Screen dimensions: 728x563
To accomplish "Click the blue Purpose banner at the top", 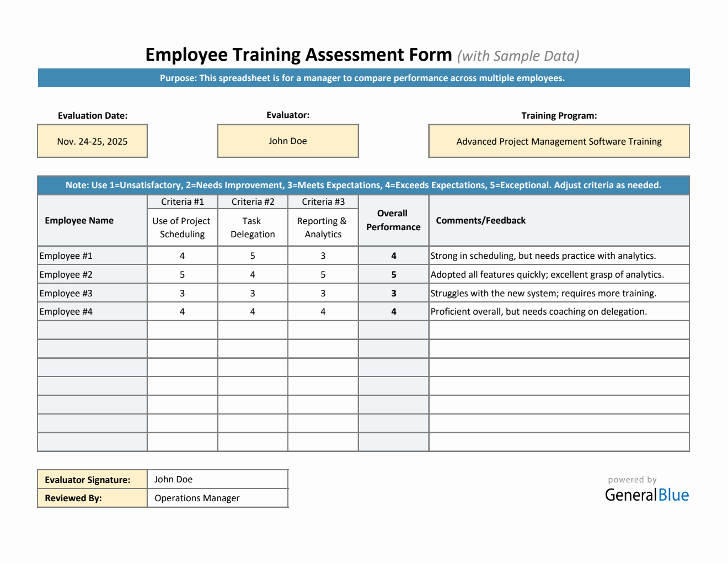I will point(363,78).
